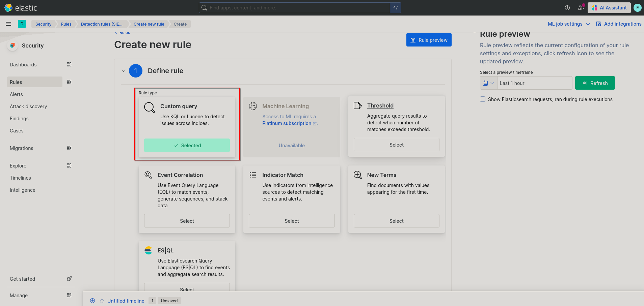The image size is (644, 306).
Task: Open the preview timeframe calendar dropdown
Action: [488, 83]
